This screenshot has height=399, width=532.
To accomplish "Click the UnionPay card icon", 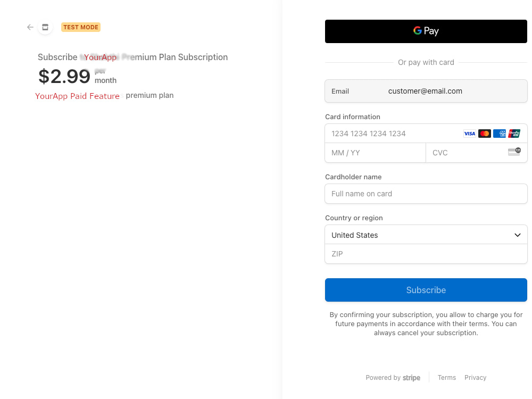I will (514, 134).
